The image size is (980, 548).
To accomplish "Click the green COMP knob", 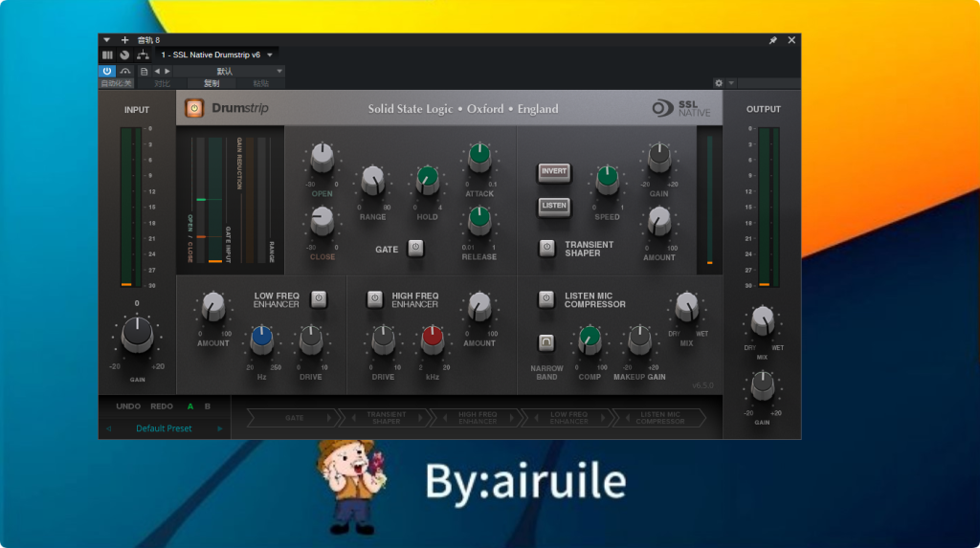I will tap(590, 340).
